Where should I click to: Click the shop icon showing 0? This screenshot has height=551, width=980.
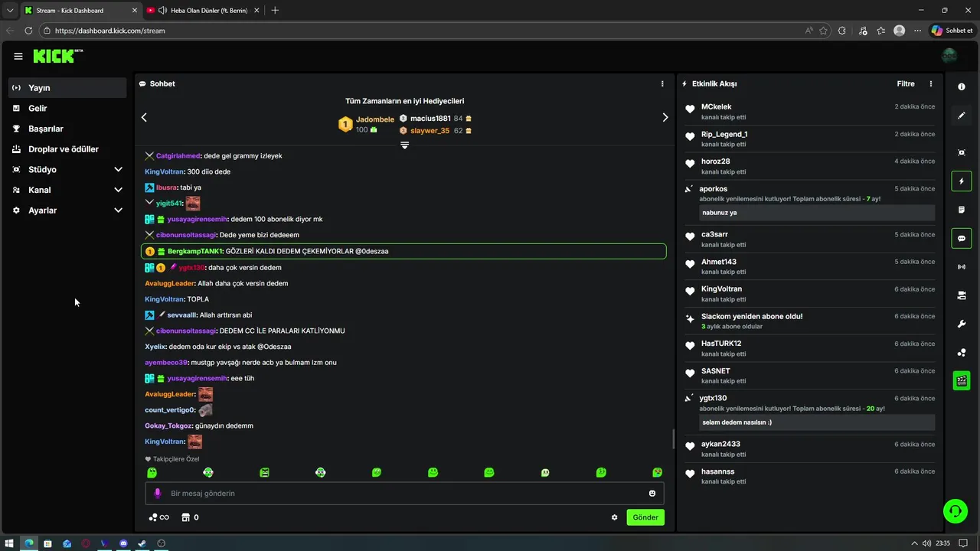(x=190, y=517)
